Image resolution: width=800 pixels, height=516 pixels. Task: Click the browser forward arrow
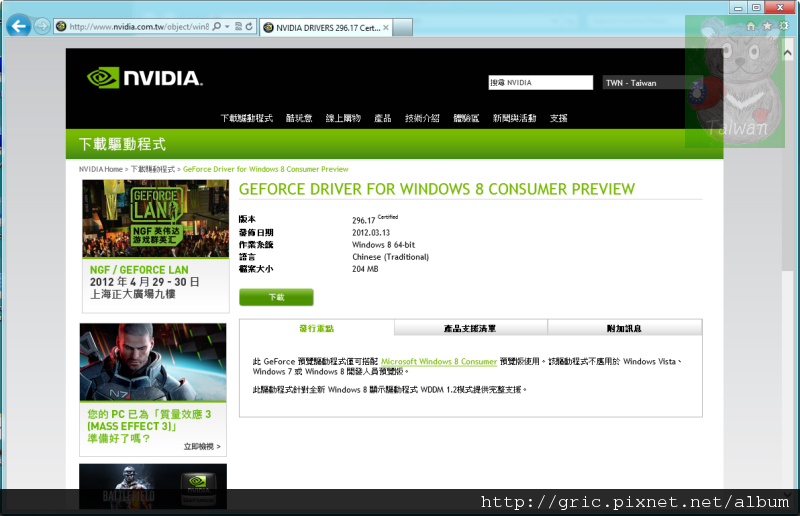click(x=42, y=26)
